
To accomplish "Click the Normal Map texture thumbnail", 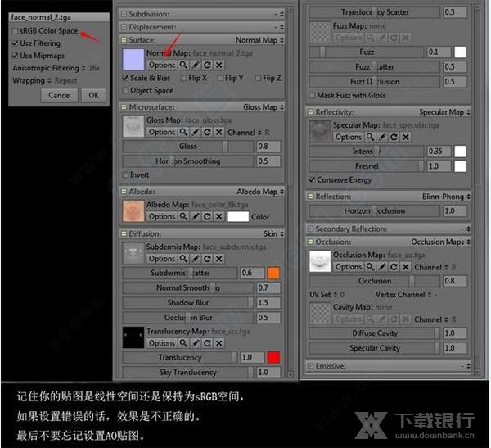I will (133, 59).
